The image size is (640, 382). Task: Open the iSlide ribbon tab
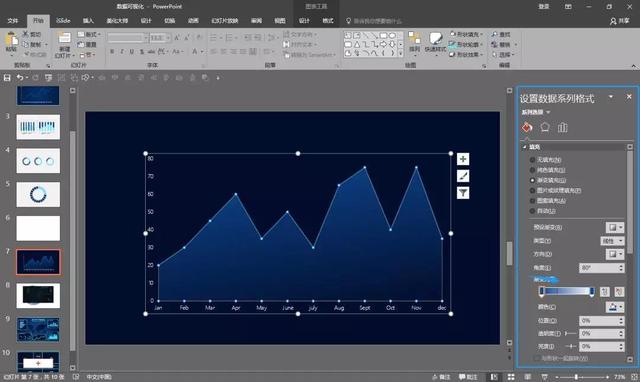(x=63, y=20)
